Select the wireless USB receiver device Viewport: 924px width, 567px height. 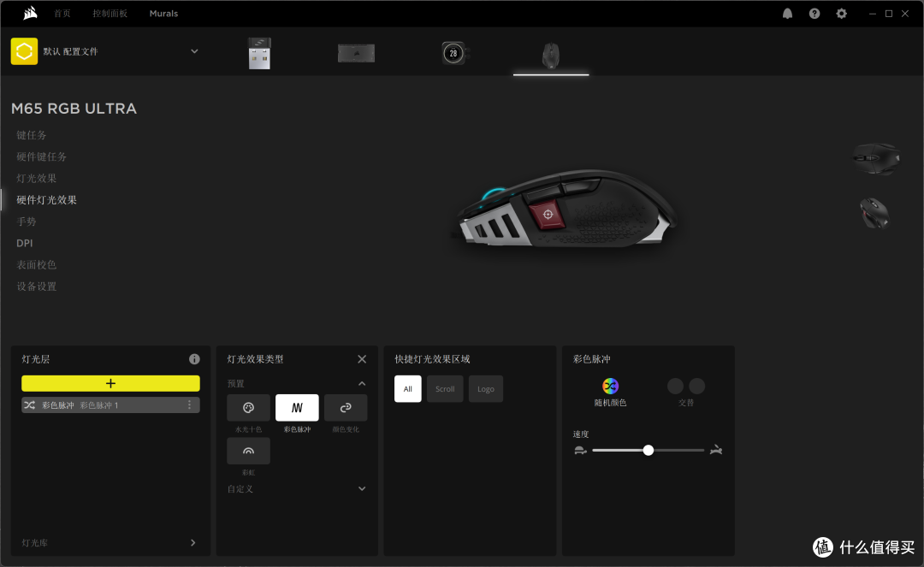coord(259,53)
